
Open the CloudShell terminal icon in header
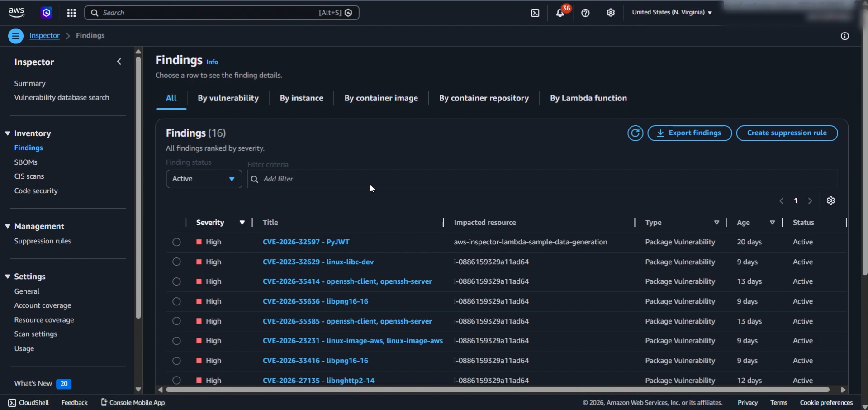point(535,13)
